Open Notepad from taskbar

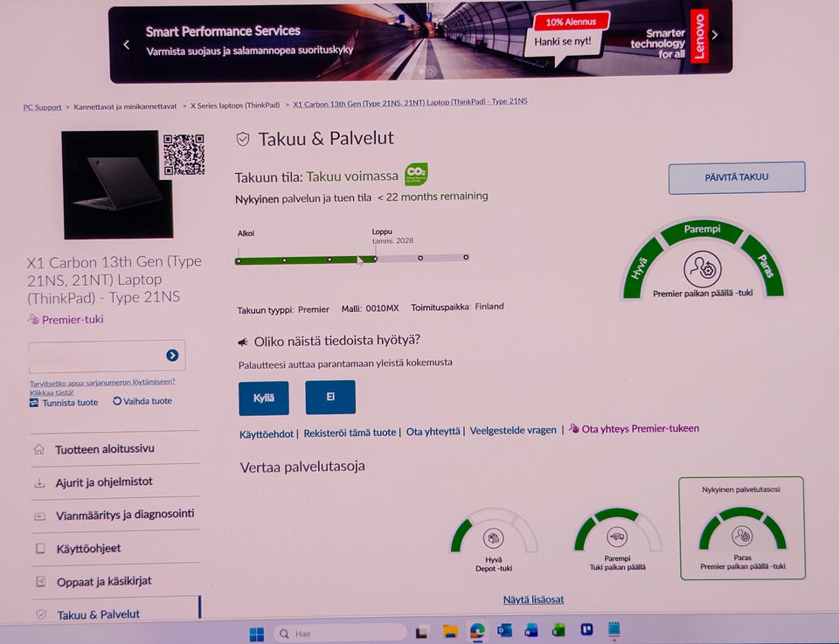(614, 629)
